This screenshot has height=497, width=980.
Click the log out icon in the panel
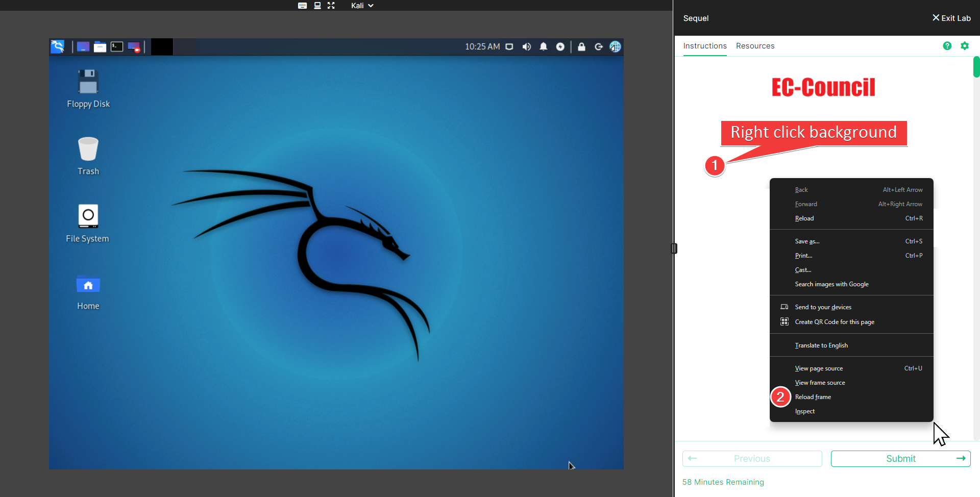[x=599, y=47]
